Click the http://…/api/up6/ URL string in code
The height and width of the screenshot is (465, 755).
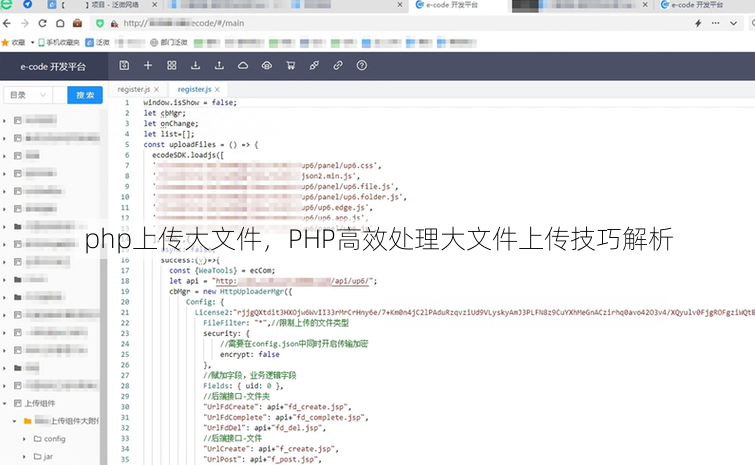click(x=292, y=281)
